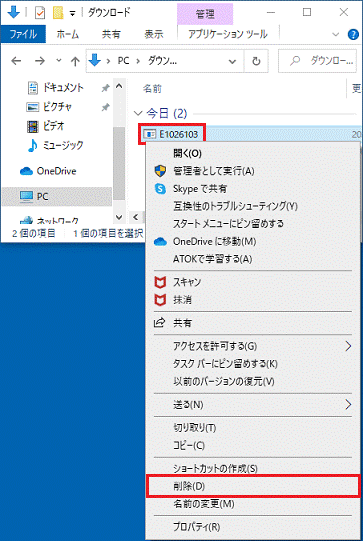Click the horizontal scroll left arrow
Viewport: 363px width, 541px height.
click(x=136, y=217)
